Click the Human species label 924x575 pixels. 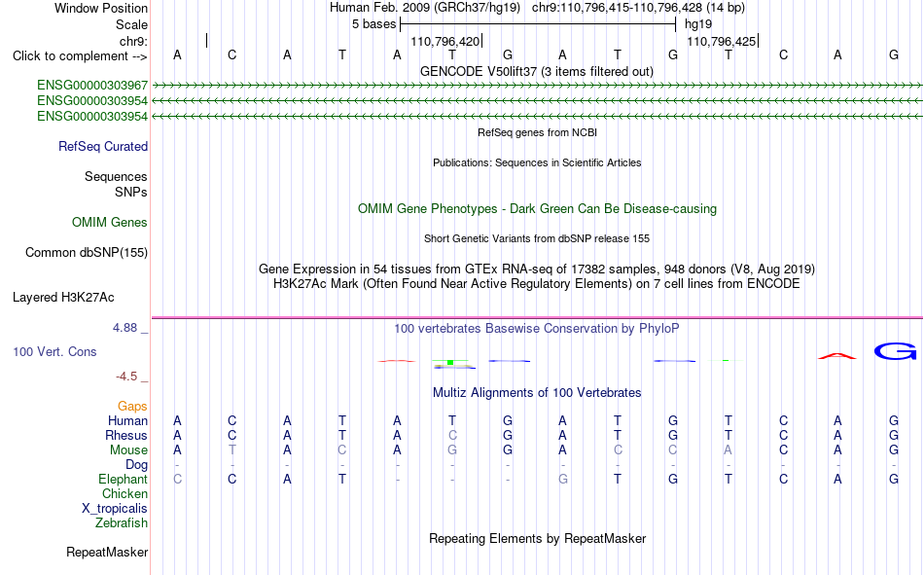click(127, 420)
